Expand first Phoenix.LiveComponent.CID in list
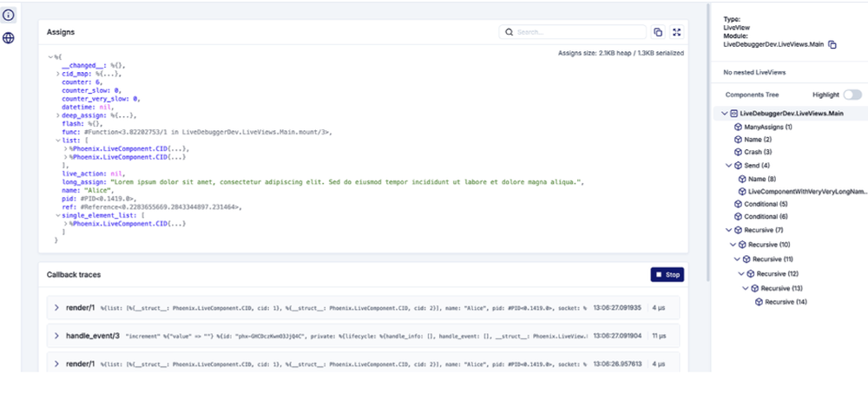The image size is (868, 400). coord(65,149)
